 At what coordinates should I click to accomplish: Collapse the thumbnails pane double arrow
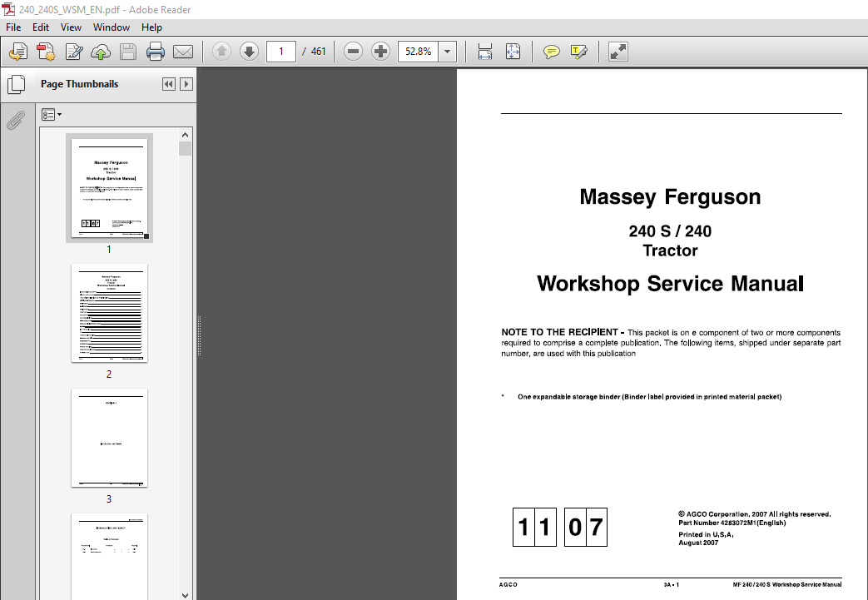169,84
